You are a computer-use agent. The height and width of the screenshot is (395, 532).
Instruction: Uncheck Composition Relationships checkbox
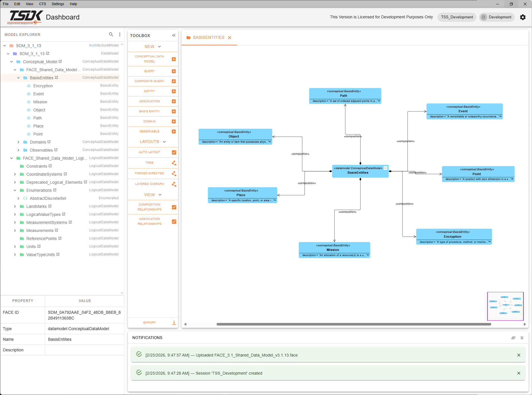[x=174, y=207]
